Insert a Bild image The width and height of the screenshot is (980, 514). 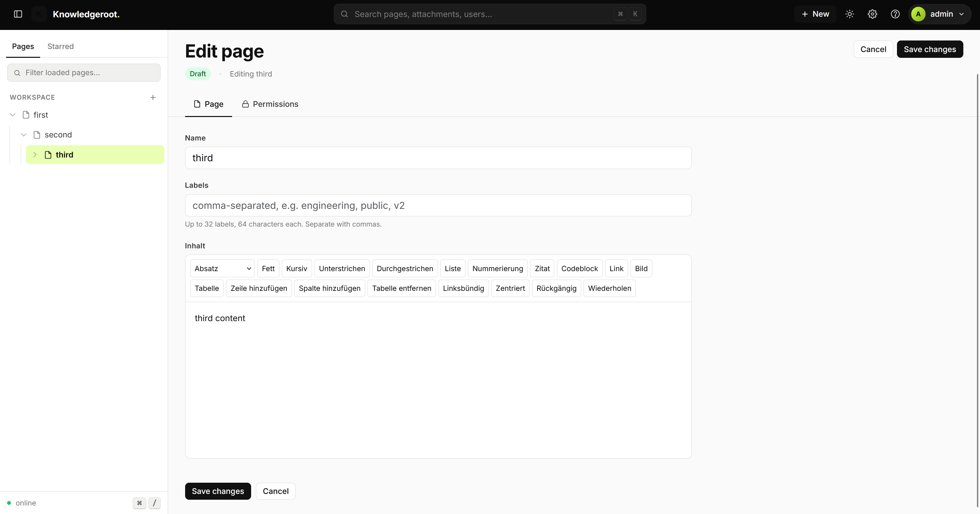click(x=641, y=268)
